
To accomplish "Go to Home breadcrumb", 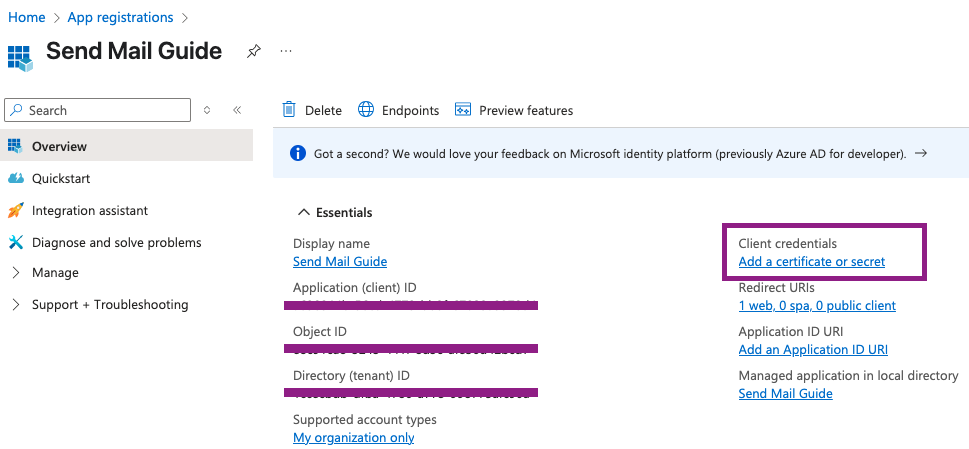I will [27, 17].
